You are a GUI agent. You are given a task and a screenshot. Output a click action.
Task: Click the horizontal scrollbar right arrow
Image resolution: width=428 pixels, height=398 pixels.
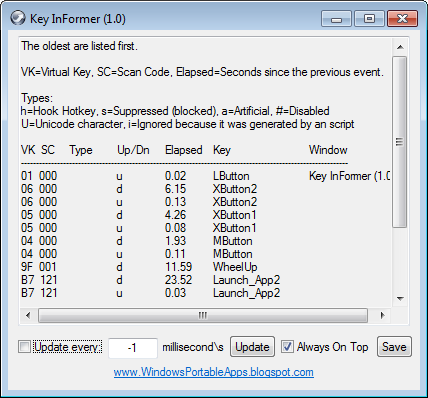[382, 315]
